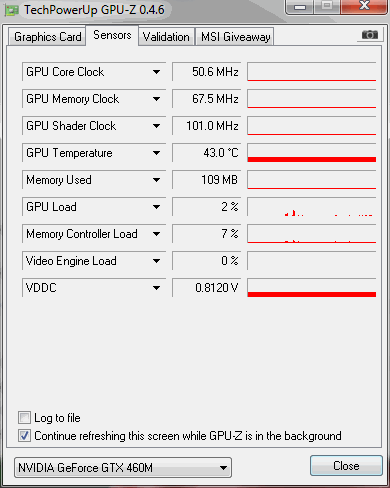Image resolution: width=390 pixels, height=488 pixels.
Task: Switch to the Graphics Card tab
Action: 47,37
